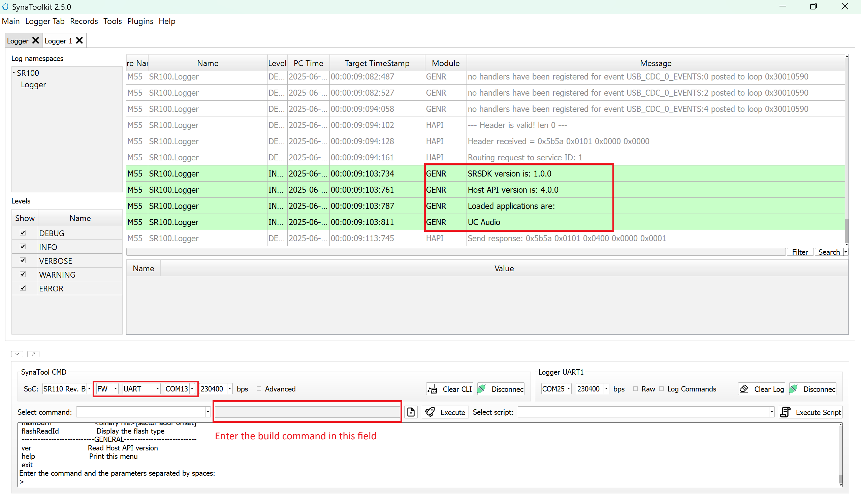Select the USB_CDC_0_EVENTS:2 message row

coord(485,93)
